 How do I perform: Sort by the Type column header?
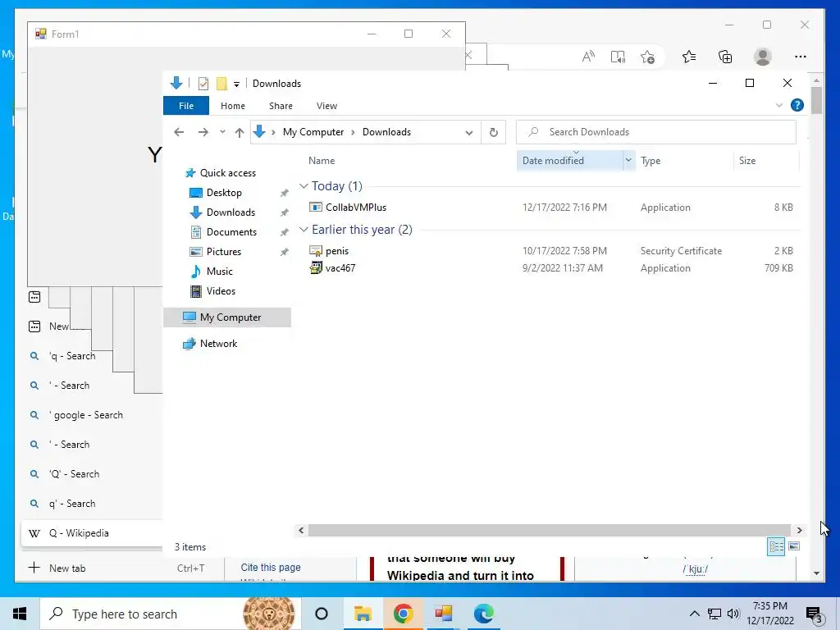pyautogui.click(x=651, y=160)
